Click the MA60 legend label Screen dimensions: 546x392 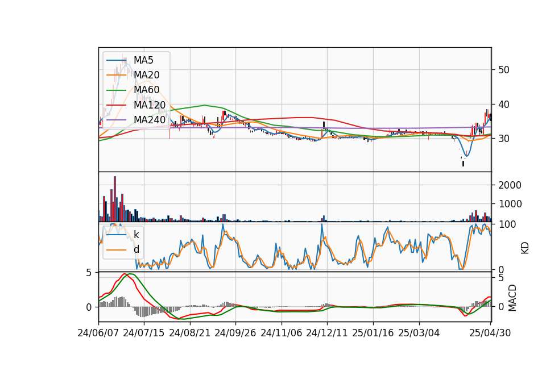(x=146, y=90)
